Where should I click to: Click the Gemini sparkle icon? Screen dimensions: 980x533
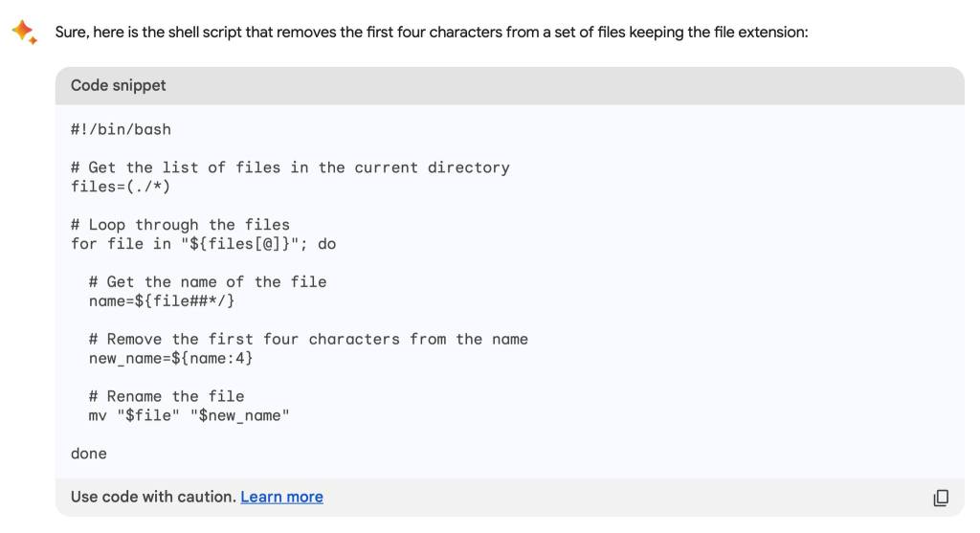[24, 33]
